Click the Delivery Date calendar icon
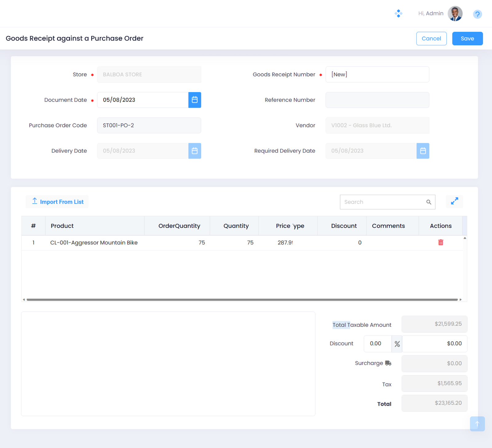The width and height of the screenshot is (492, 448). point(195,151)
